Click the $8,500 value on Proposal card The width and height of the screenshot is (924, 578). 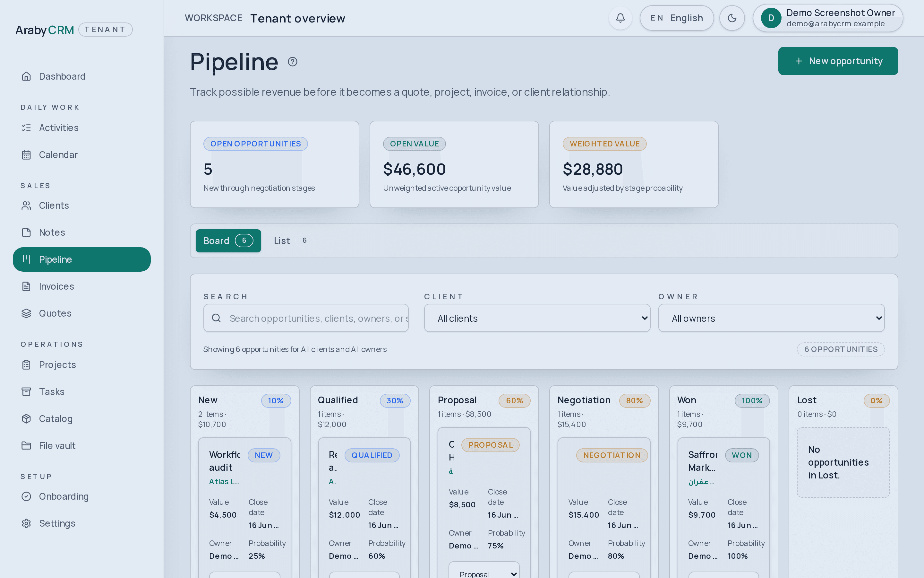point(462,504)
